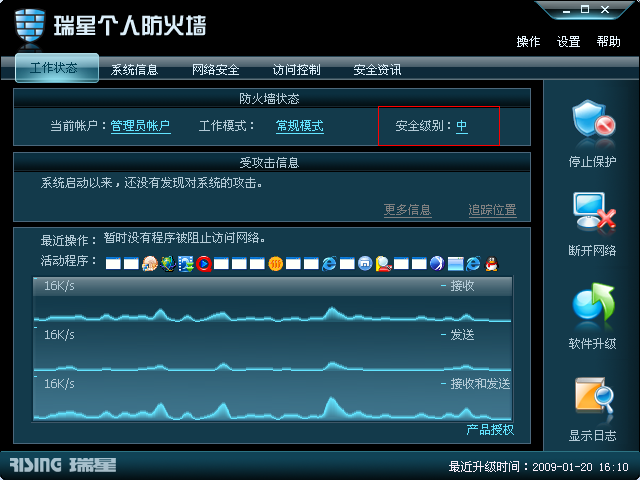Open the 设置 menu
The width and height of the screenshot is (640, 480).
coord(568,42)
